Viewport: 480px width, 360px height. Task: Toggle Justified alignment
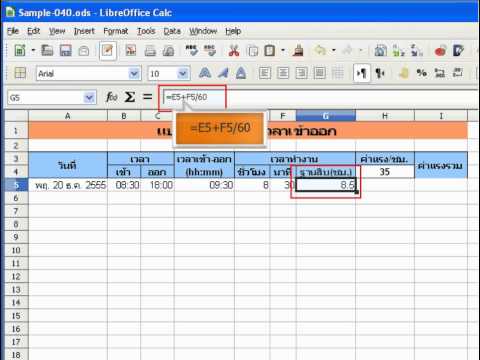[319, 73]
